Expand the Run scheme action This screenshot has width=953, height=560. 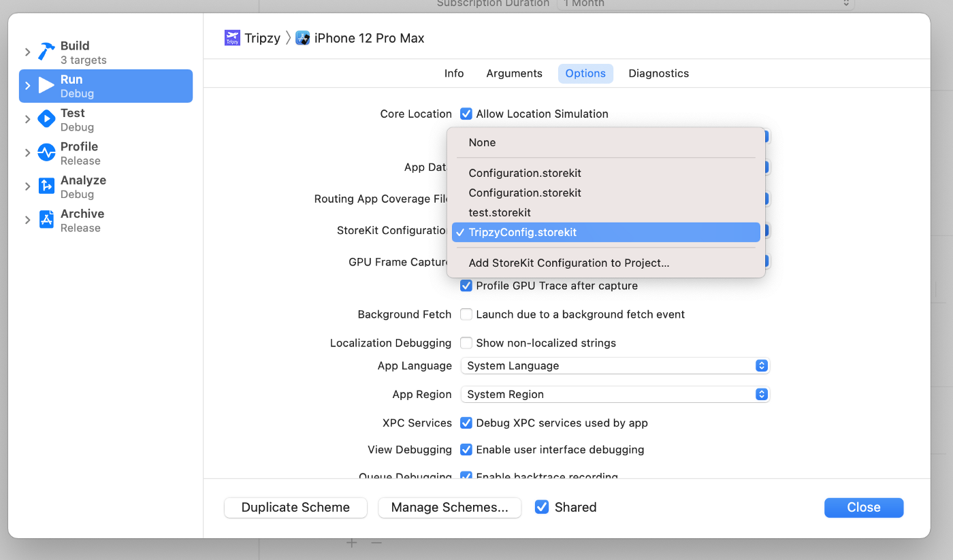point(27,86)
